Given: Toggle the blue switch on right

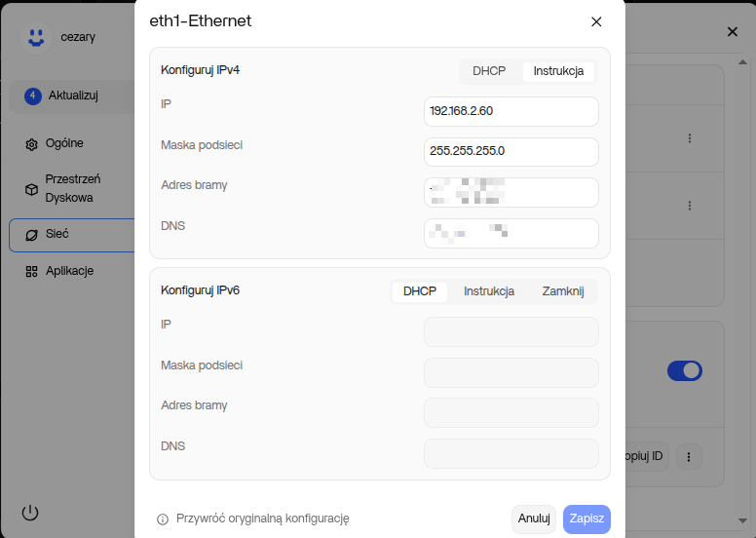Looking at the screenshot, I should point(684,370).
